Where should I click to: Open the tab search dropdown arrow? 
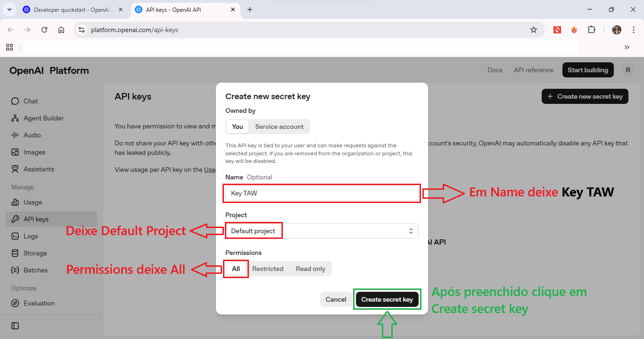pyautogui.click(x=9, y=9)
